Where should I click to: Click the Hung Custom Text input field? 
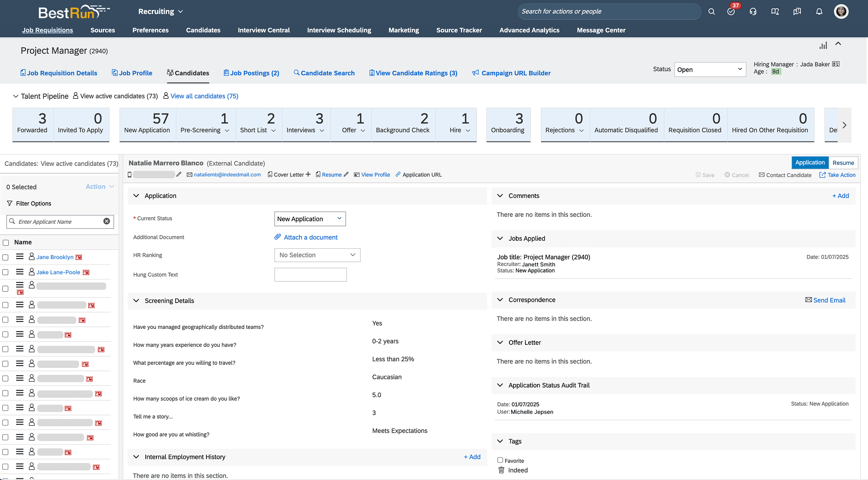[310, 275]
